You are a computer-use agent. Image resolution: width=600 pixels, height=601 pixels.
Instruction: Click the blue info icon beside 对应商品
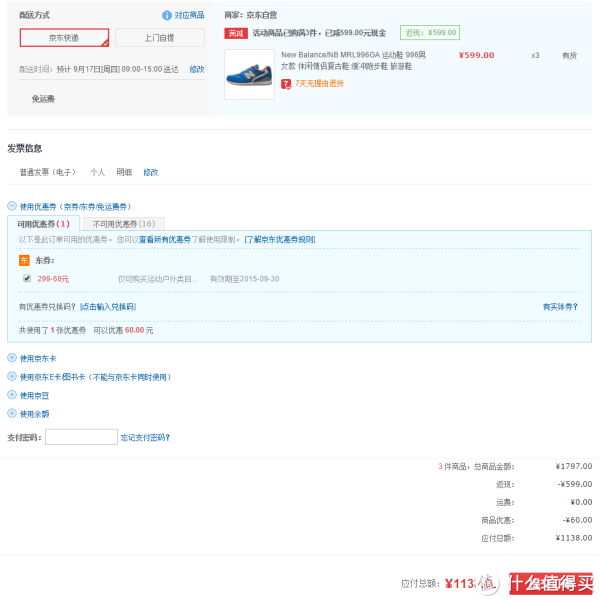pos(167,15)
